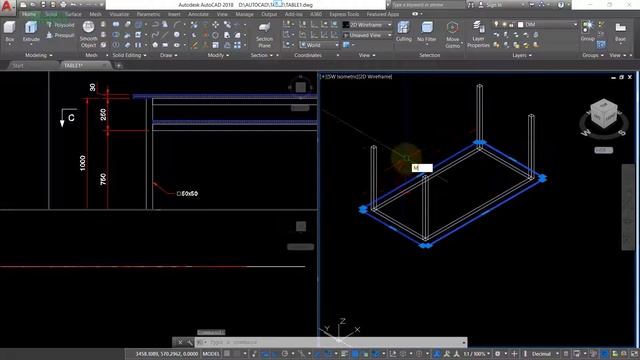Click the visual style black swatch by 2D Wireframe
Viewport: 640px width, 360px height.
point(346,25)
